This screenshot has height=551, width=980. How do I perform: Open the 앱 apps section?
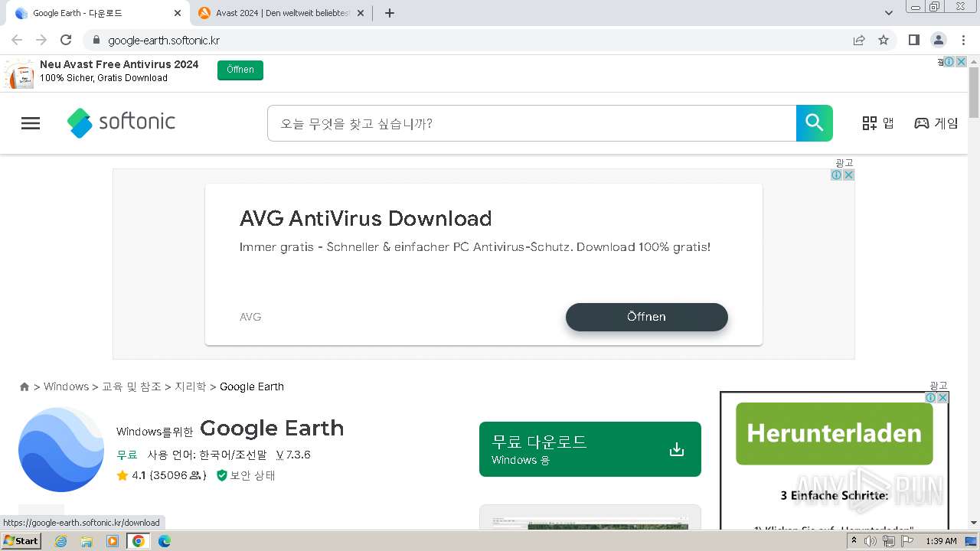point(877,123)
